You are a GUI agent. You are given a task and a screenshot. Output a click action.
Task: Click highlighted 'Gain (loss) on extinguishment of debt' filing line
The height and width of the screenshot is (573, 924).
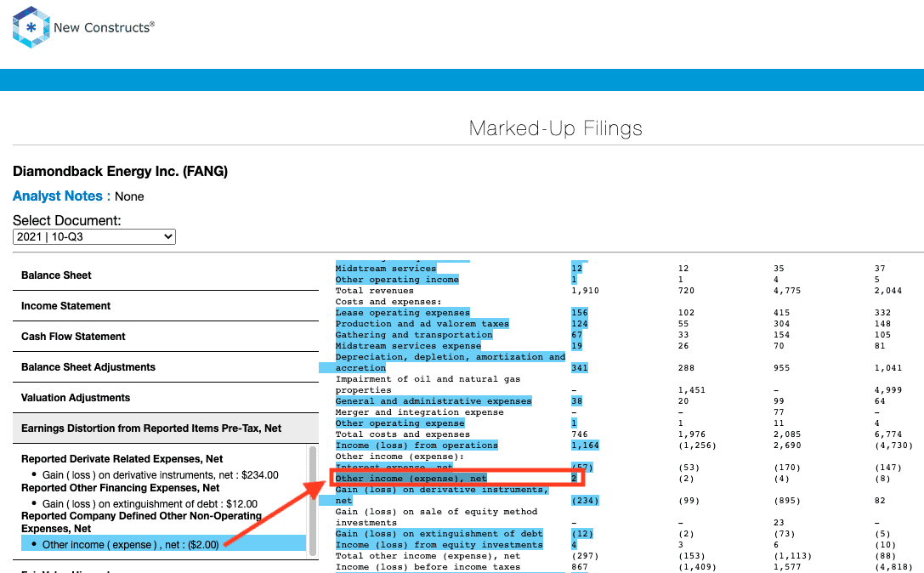pyautogui.click(x=439, y=534)
